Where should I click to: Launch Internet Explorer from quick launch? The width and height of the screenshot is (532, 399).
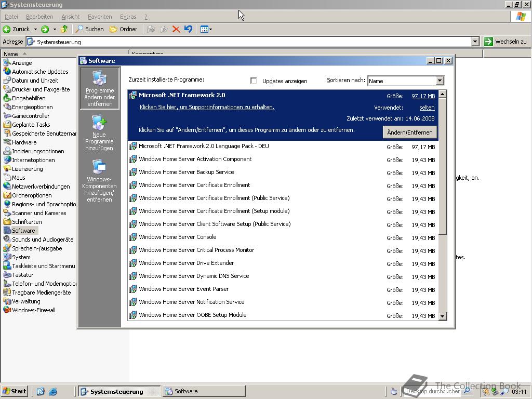[52, 392]
